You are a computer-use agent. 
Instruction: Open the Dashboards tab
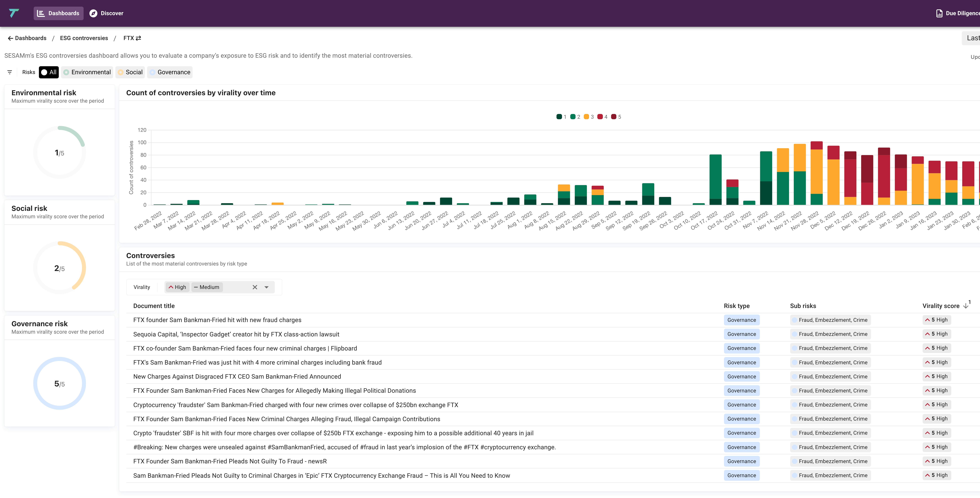tap(59, 13)
